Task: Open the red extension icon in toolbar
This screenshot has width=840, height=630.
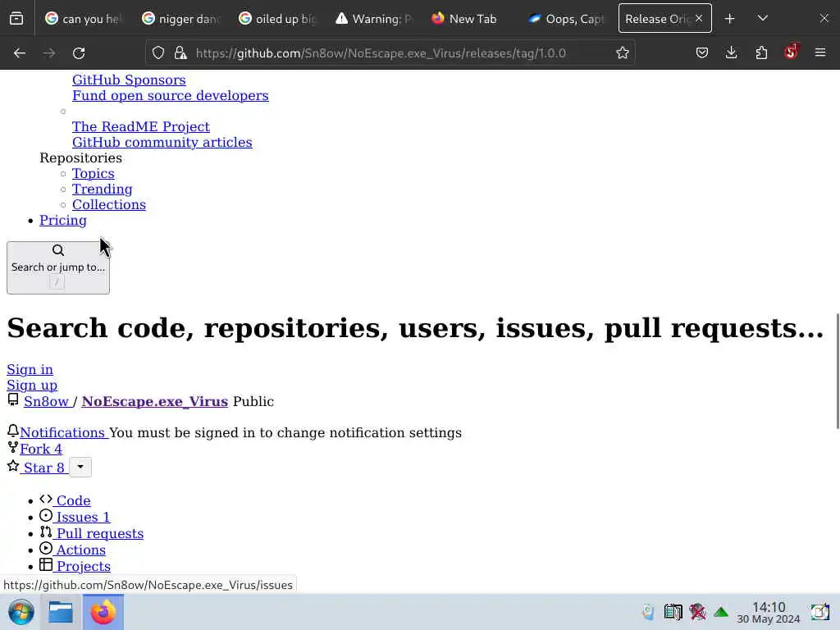Action: click(x=791, y=52)
